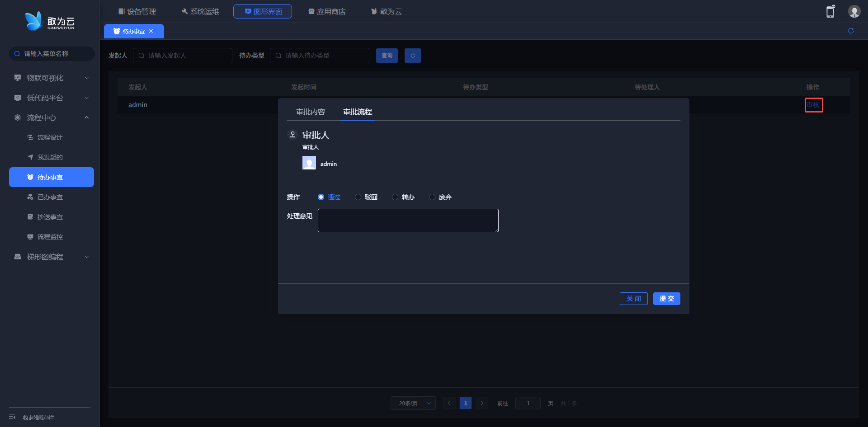This screenshot has width=868, height=427.
Task: Click the 低代码平台 sidebar icon
Action: pos(18,98)
